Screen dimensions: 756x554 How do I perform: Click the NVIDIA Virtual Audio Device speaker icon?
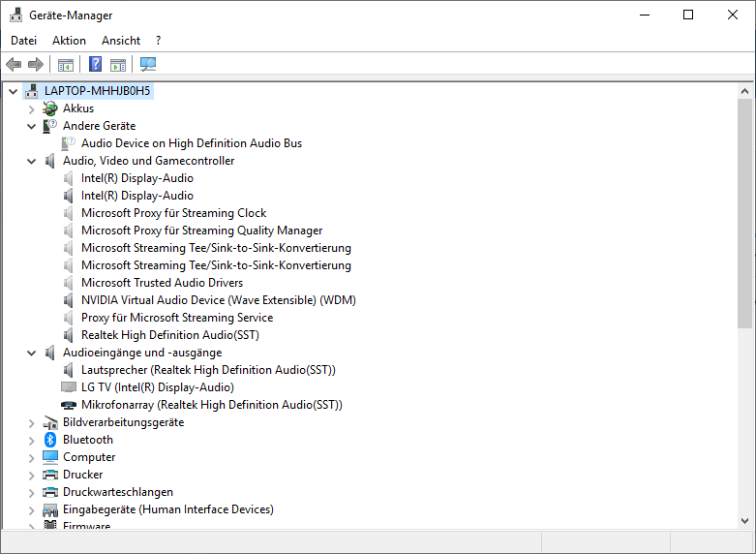(69, 300)
